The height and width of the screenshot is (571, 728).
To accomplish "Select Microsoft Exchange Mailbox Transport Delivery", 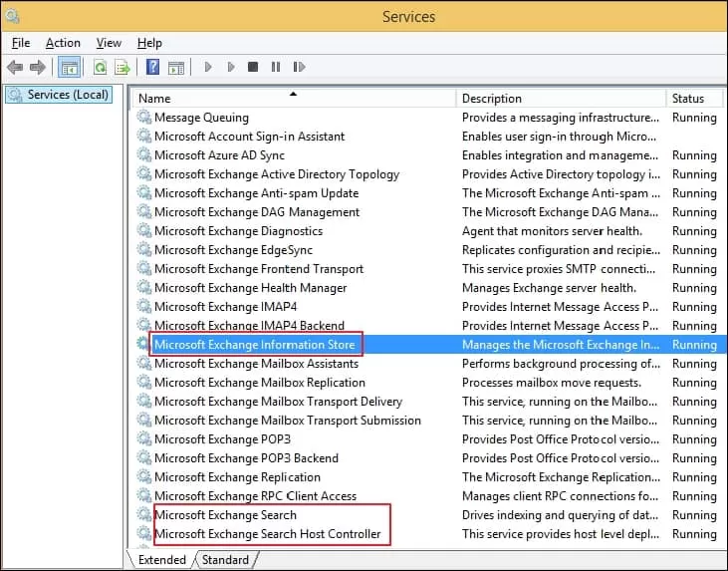I will coord(278,401).
